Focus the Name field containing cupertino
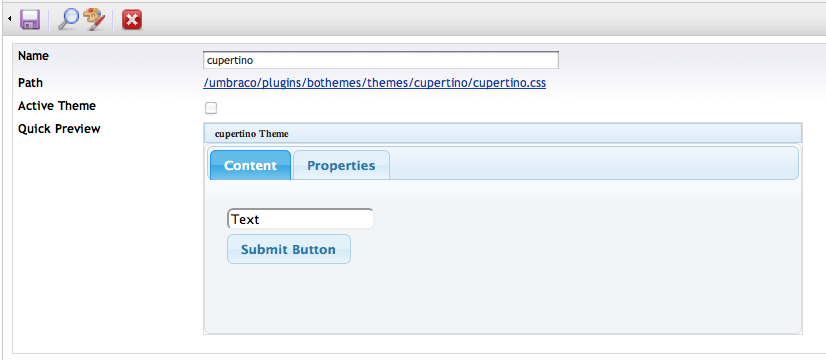Viewport: 826px width, 360px height. click(381, 60)
